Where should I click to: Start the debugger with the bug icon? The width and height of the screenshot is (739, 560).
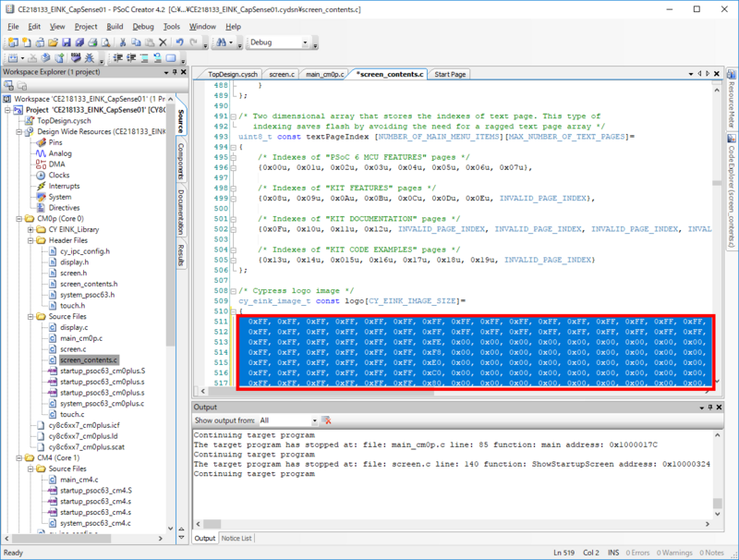89,58
